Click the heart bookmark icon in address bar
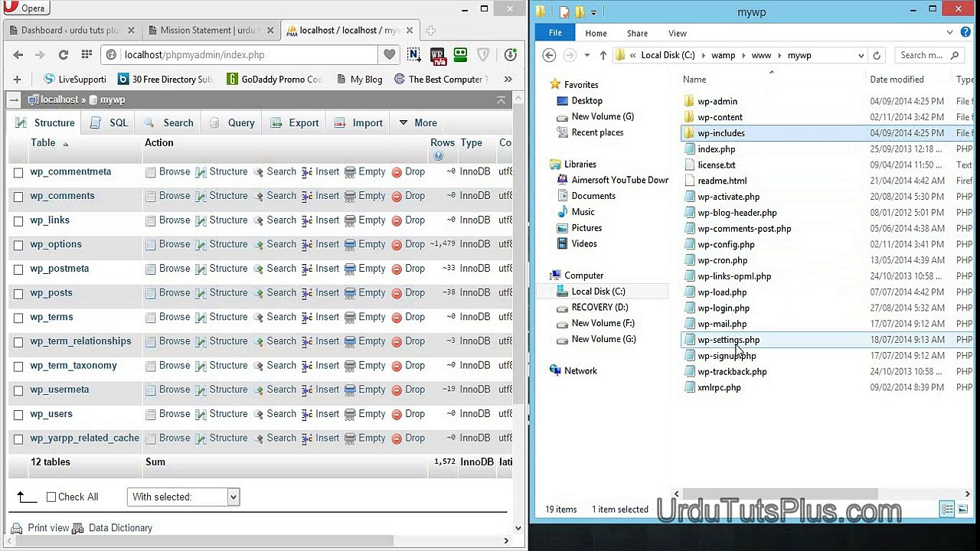 390,55
